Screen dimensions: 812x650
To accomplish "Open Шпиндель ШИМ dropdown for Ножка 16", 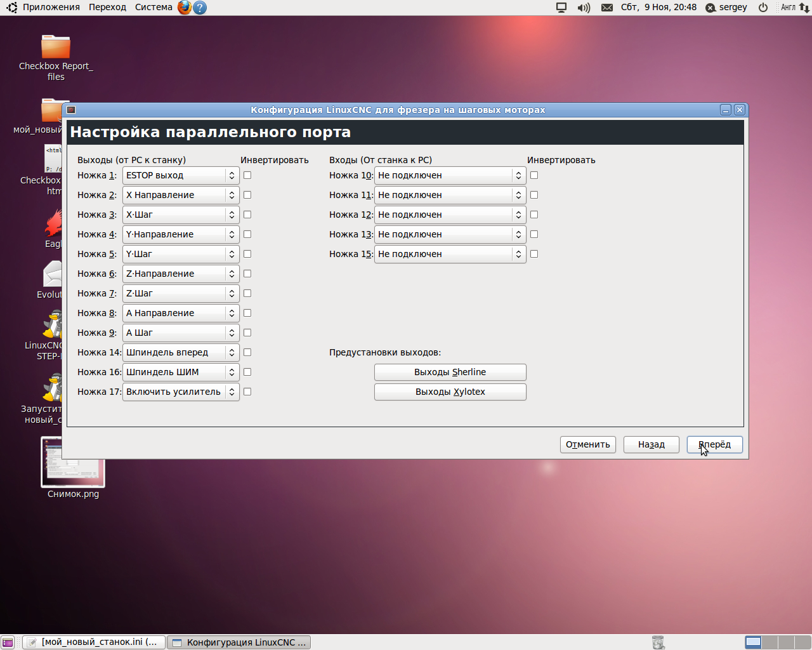I will pyautogui.click(x=181, y=372).
